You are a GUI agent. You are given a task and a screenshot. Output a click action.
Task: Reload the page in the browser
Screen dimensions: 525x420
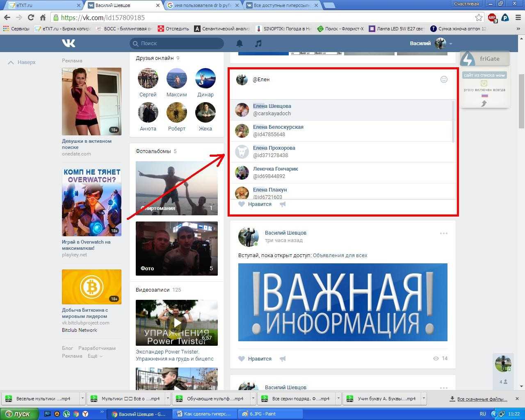click(31, 18)
